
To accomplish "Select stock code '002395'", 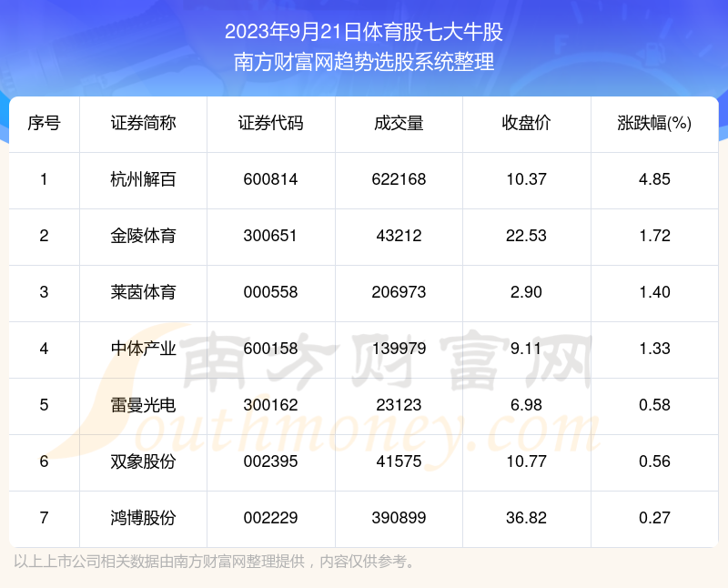I will click(270, 461).
